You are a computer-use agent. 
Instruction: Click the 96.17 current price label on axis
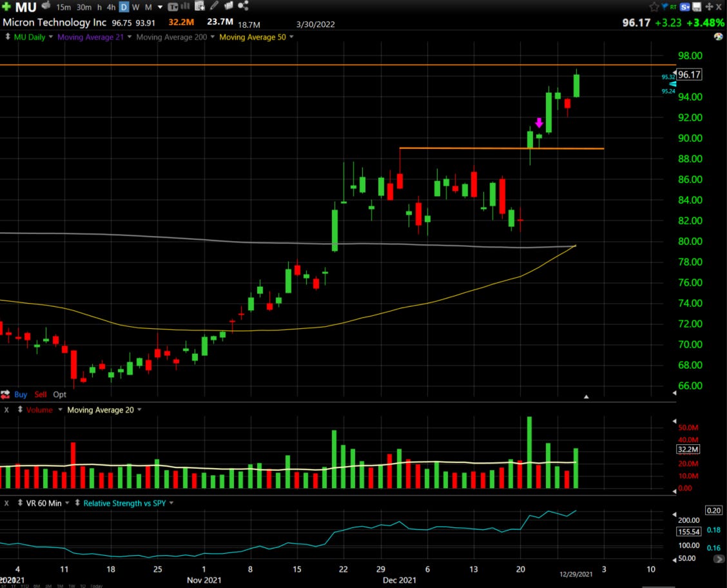click(x=689, y=74)
